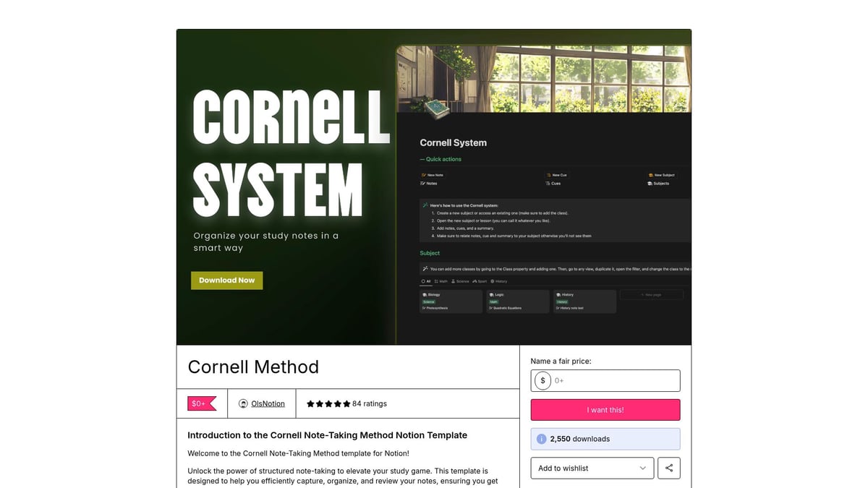This screenshot has height=488, width=868.
Task: Click the $0+ price tag
Action: pos(201,403)
